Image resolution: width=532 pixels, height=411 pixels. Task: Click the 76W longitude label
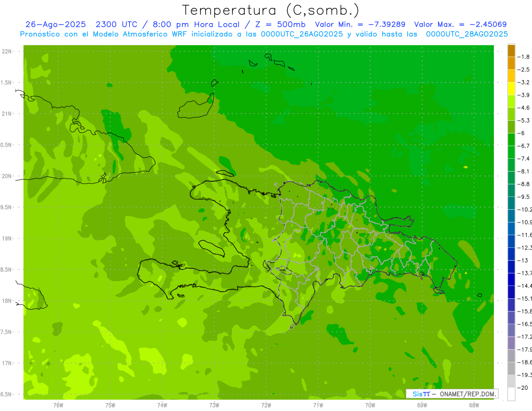click(58, 405)
